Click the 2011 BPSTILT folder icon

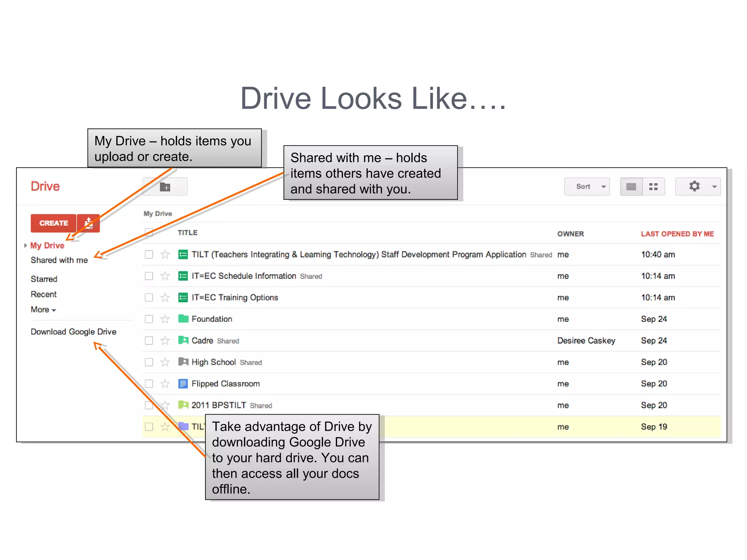(183, 405)
